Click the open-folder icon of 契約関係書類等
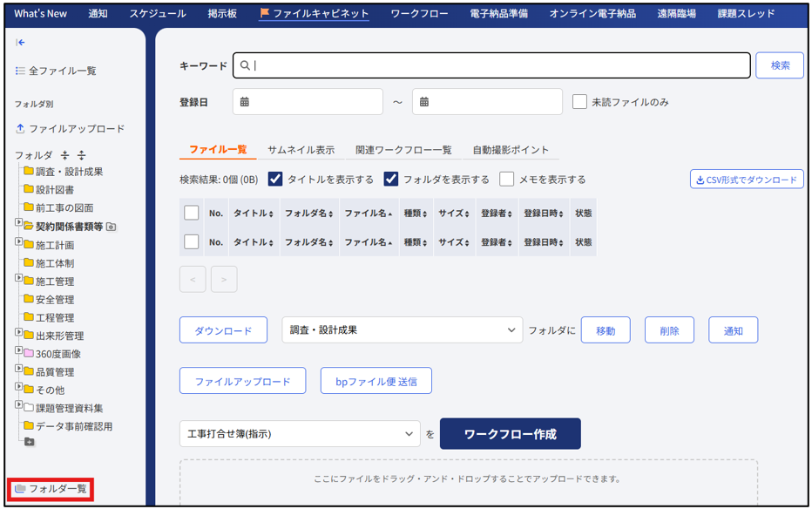Image resolution: width=812 pixels, height=509 pixels. 29,227
